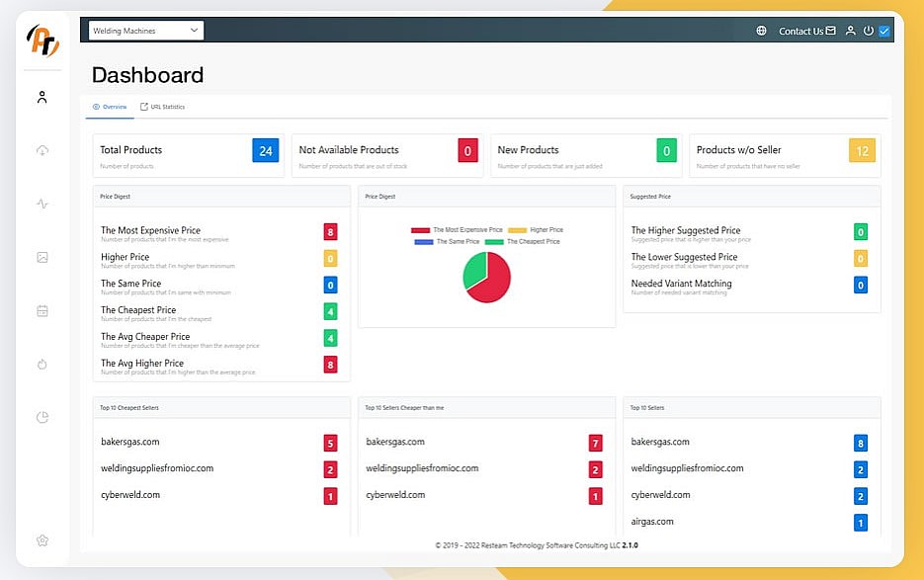Open the cloud download icon in the sidebar
The height and width of the screenshot is (580, 924).
click(x=42, y=150)
